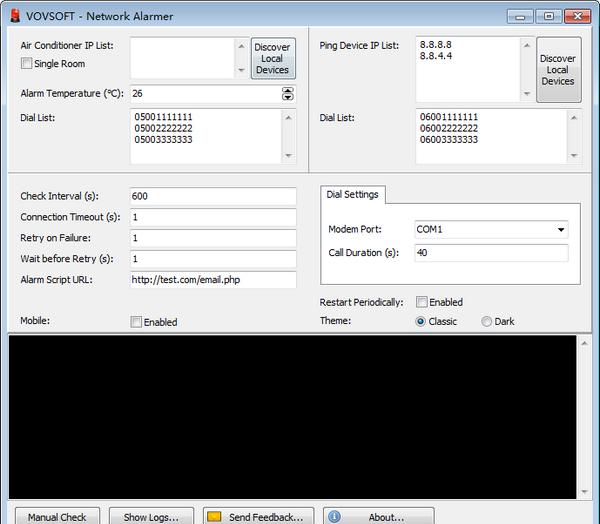This screenshot has width=600, height=524.
Task: Click the envelope icon on Send Feedback
Action: (x=214, y=517)
